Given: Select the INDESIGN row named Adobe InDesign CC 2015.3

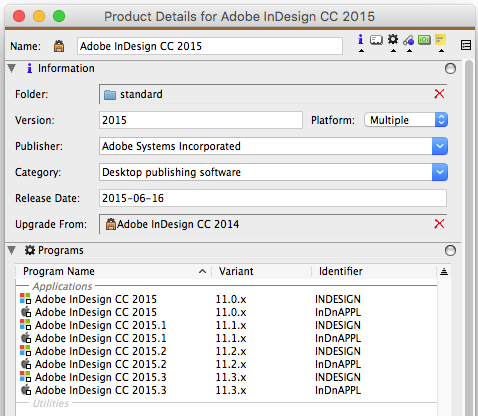Looking at the screenshot, I should tap(101, 377).
